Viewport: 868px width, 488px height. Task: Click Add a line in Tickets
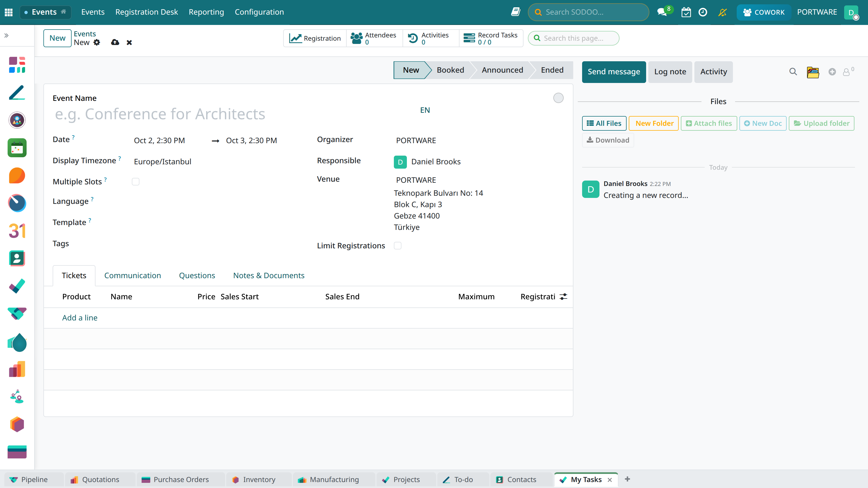(79, 317)
